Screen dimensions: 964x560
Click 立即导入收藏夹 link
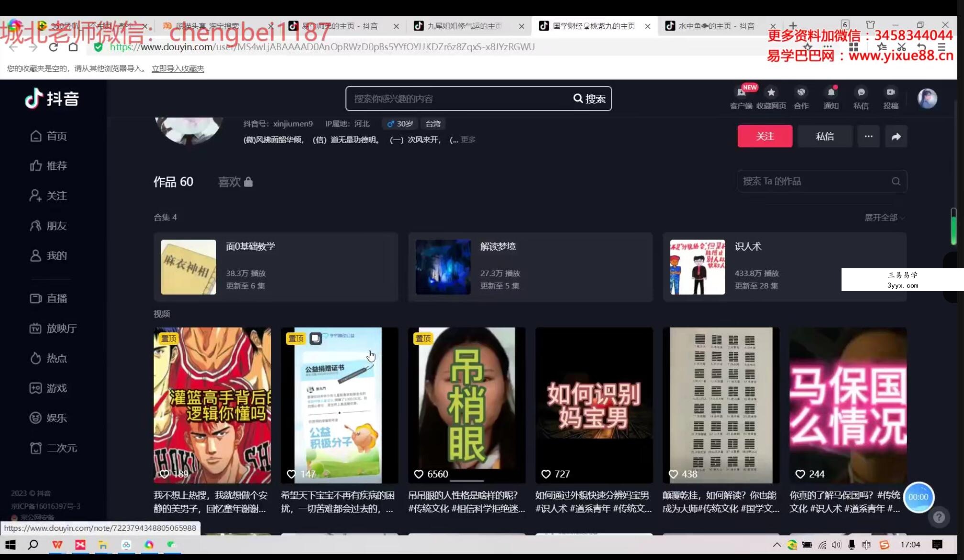coord(177,68)
